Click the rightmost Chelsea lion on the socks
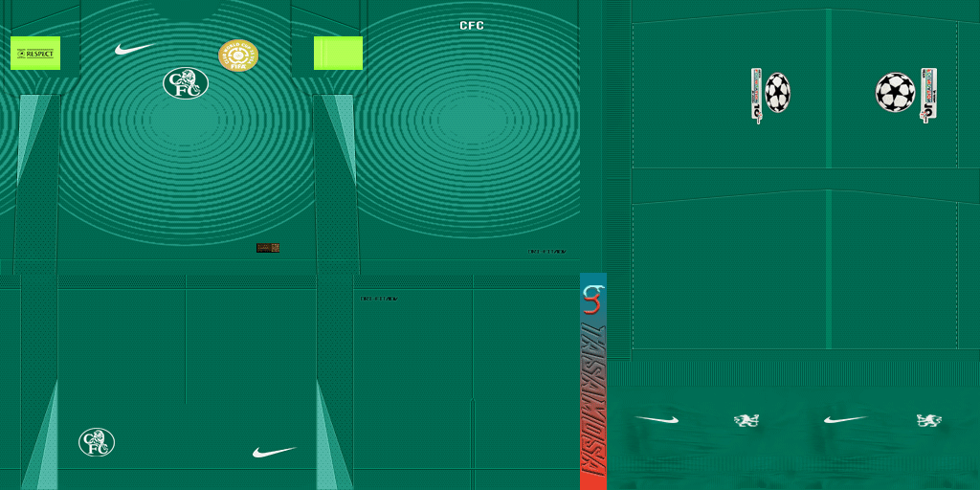This screenshot has width=980, height=490. [927, 419]
